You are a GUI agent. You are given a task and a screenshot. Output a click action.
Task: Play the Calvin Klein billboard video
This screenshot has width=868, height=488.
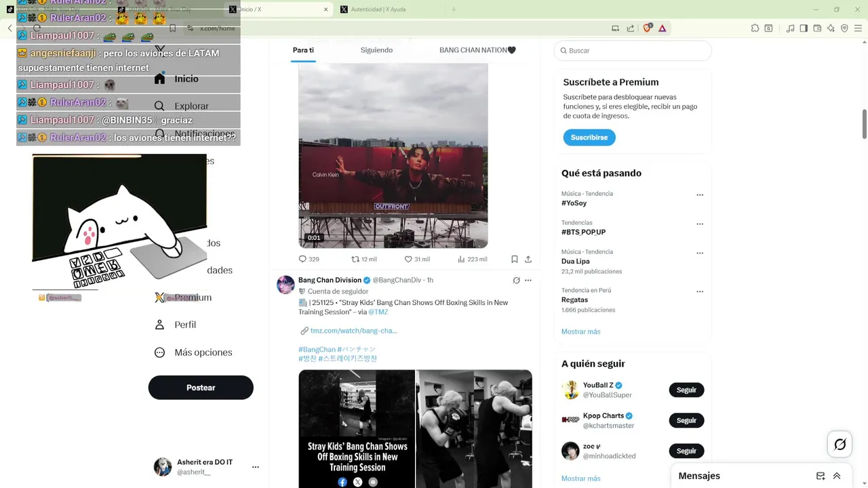(393, 156)
